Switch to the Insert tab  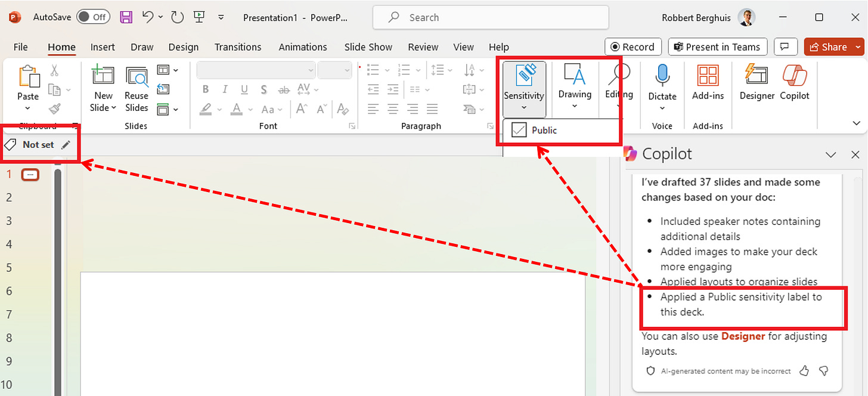coord(103,47)
